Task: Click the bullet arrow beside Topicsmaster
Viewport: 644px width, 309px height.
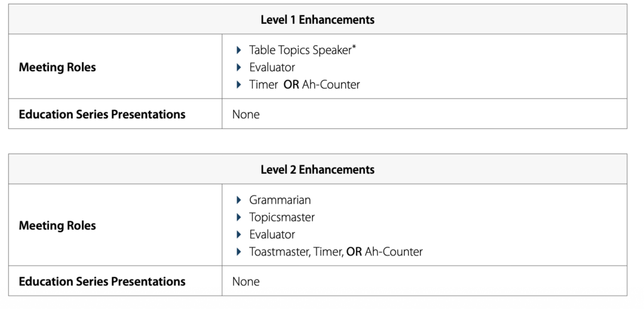Action: 239,217
